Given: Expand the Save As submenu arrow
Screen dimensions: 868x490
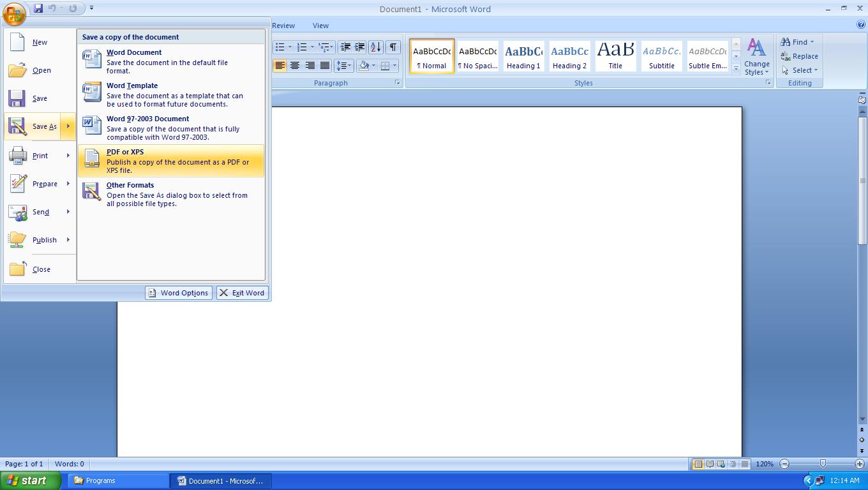Looking at the screenshot, I should point(68,126).
